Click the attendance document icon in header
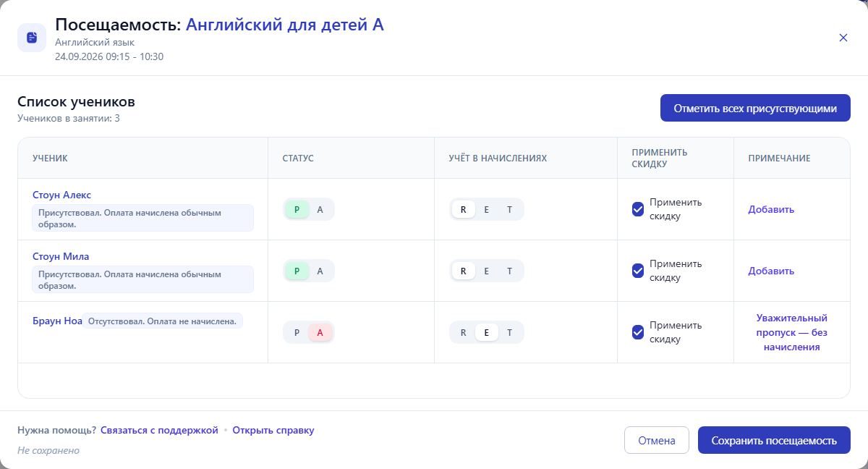Image resolution: width=868 pixels, height=469 pixels. [32, 38]
